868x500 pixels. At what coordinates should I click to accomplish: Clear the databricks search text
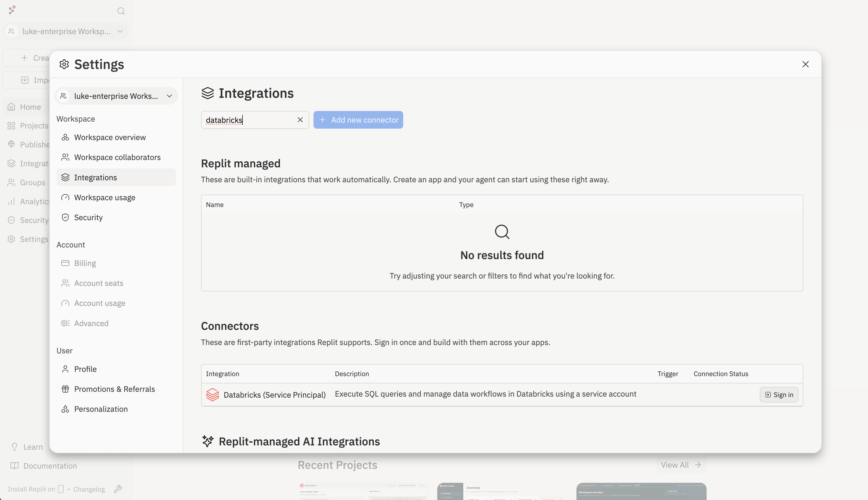click(x=300, y=120)
